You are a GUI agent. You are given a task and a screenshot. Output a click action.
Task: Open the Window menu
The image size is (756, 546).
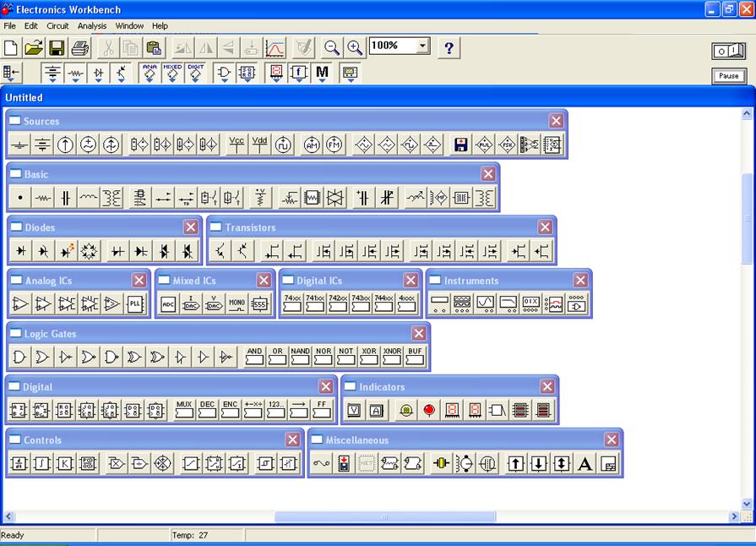click(129, 26)
